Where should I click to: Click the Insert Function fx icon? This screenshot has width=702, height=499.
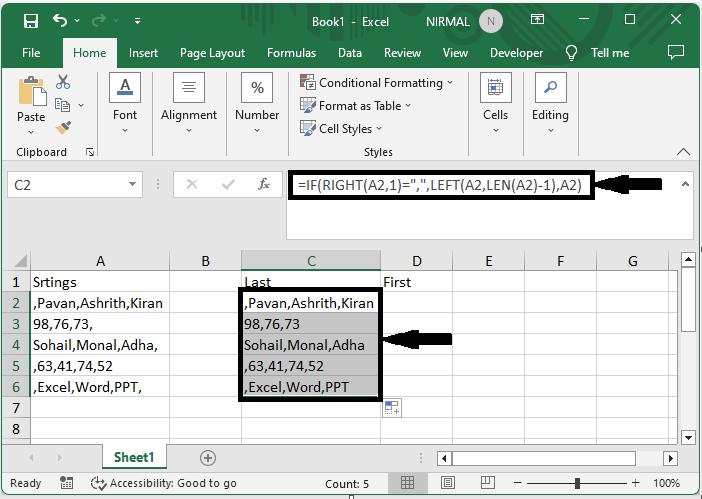point(264,184)
